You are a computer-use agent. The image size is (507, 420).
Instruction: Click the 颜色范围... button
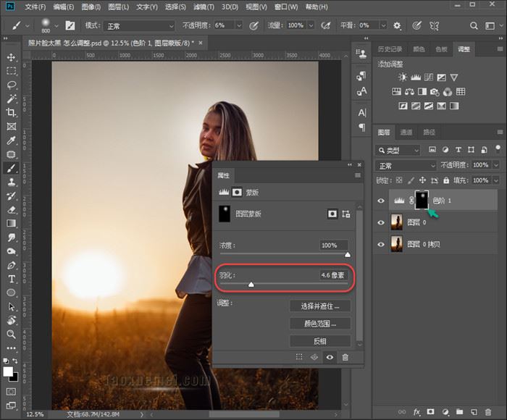pyautogui.click(x=319, y=323)
